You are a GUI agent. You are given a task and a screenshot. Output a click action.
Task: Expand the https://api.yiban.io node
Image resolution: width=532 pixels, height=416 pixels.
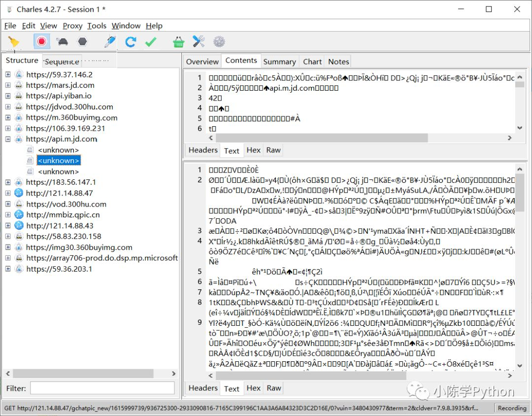pos(8,96)
